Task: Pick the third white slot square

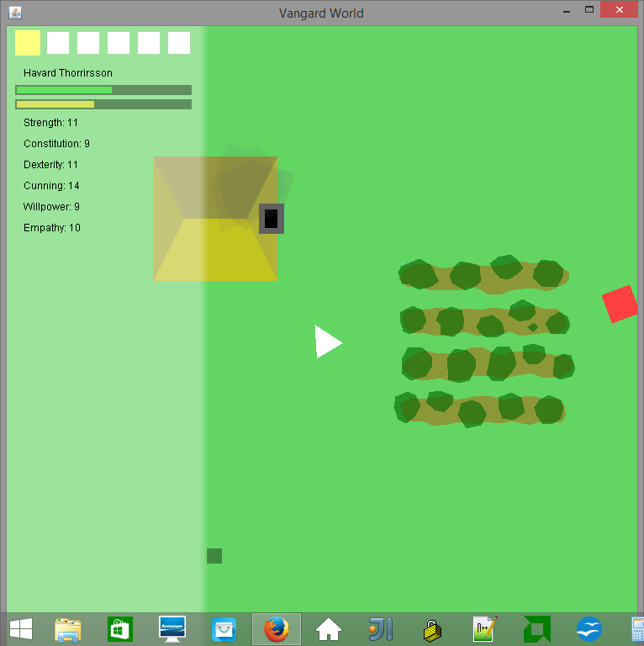Action: [x=88, y=43]
